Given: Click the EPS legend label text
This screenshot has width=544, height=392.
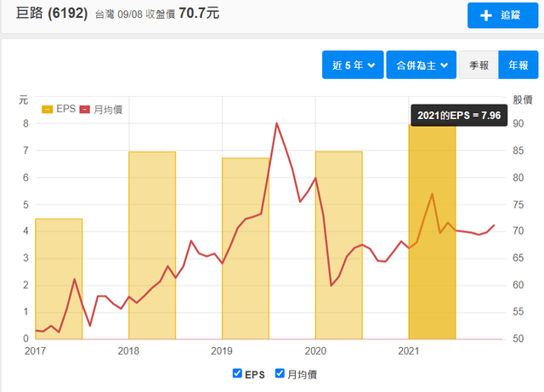Looking at the screenshot, I should pyautogui.click(x=66, y=109).
